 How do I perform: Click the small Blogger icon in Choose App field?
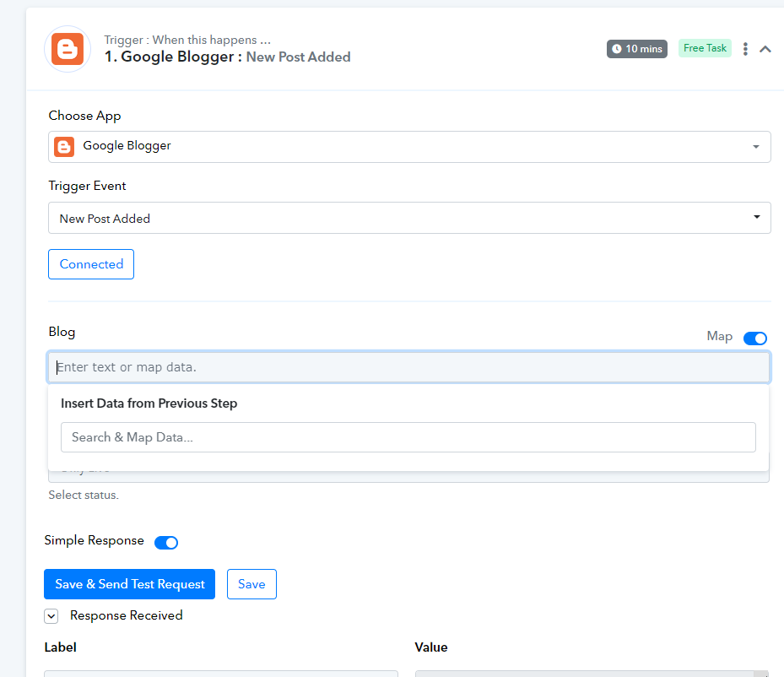[x=64, y=147]
